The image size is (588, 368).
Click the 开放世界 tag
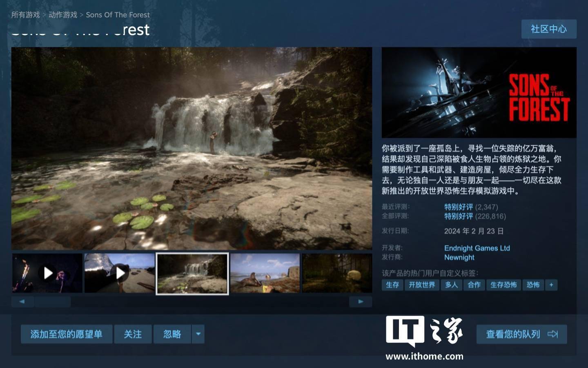(x=422, y=285)
